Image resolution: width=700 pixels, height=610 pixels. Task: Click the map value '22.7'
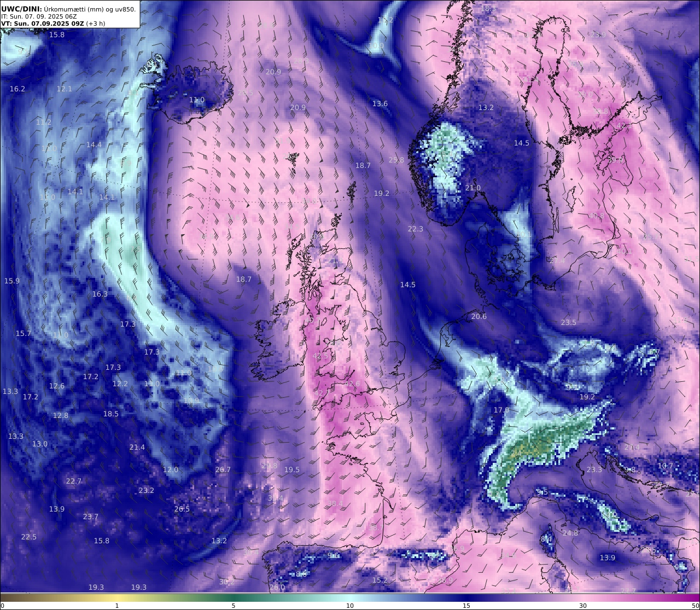[74, 481]
